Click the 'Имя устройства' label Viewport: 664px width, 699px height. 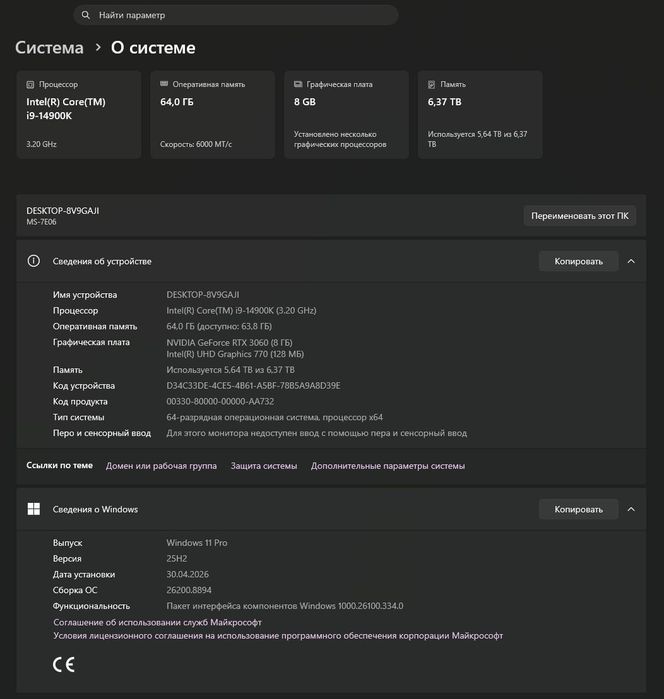[85, 295]
